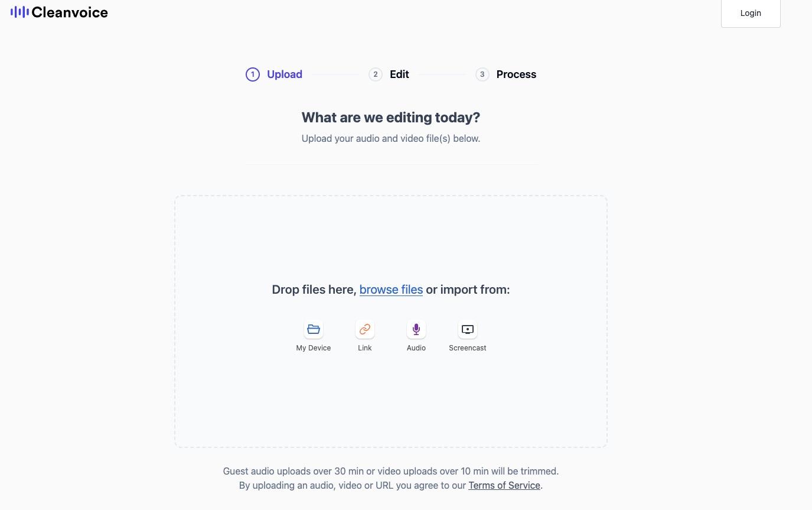Click the Cleanvoice waveform logo icon
Viewport: 812px width, 510px height.
click(x=19, y=12)
